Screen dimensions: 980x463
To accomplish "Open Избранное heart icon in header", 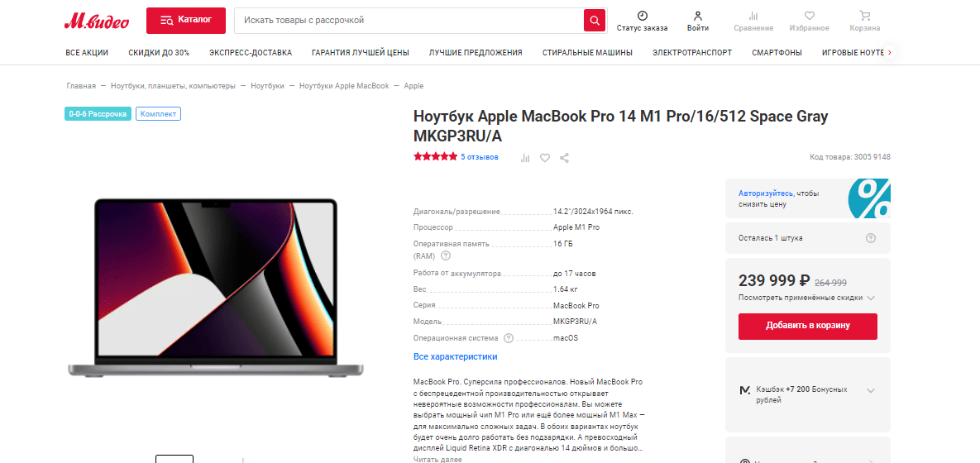I will coord(809,16).
